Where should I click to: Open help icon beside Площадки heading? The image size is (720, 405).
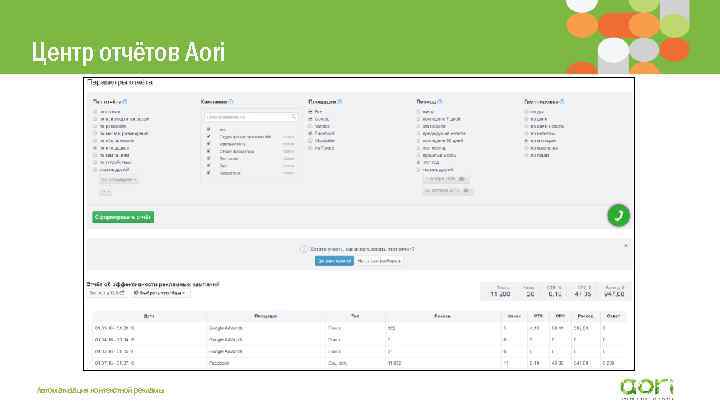click(340, 101)
